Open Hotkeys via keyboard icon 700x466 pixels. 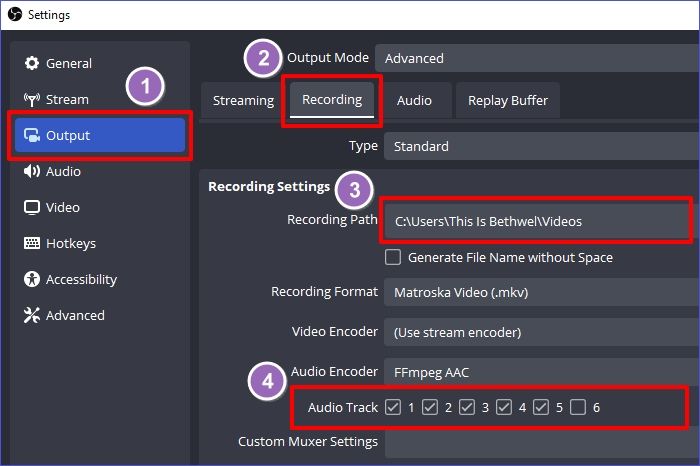(31, 243)
